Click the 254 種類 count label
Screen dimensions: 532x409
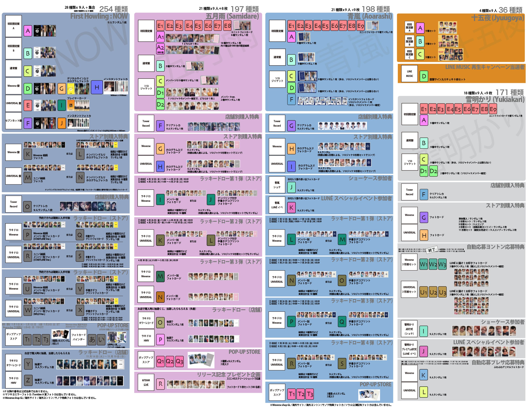point(114,9)
